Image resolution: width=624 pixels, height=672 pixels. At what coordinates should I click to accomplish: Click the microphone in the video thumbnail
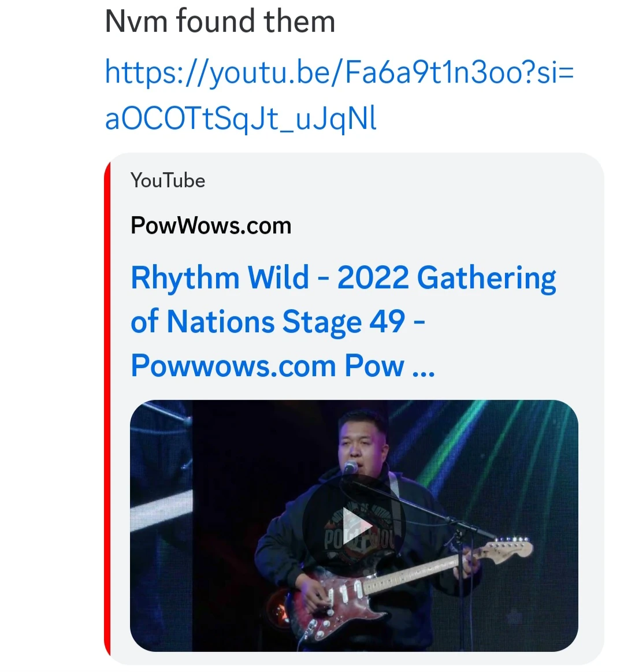(350, 468)
